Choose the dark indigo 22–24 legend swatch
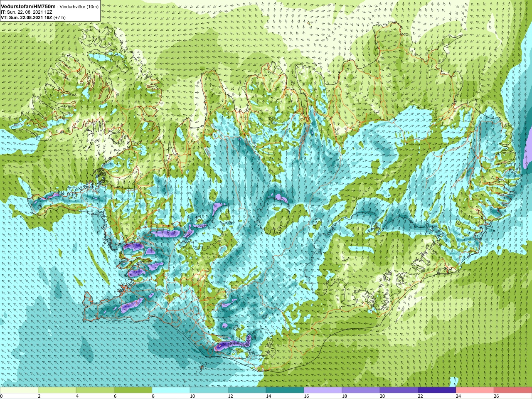 437,390
